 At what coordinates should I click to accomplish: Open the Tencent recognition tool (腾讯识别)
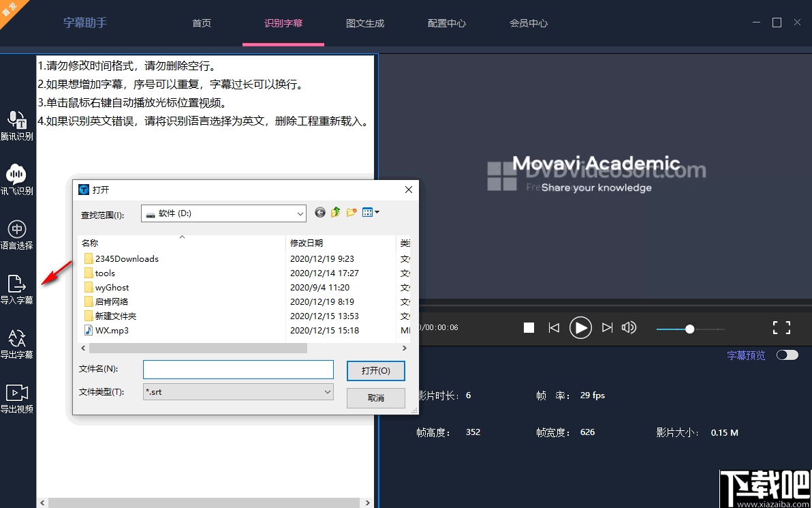tap(17, 125)
